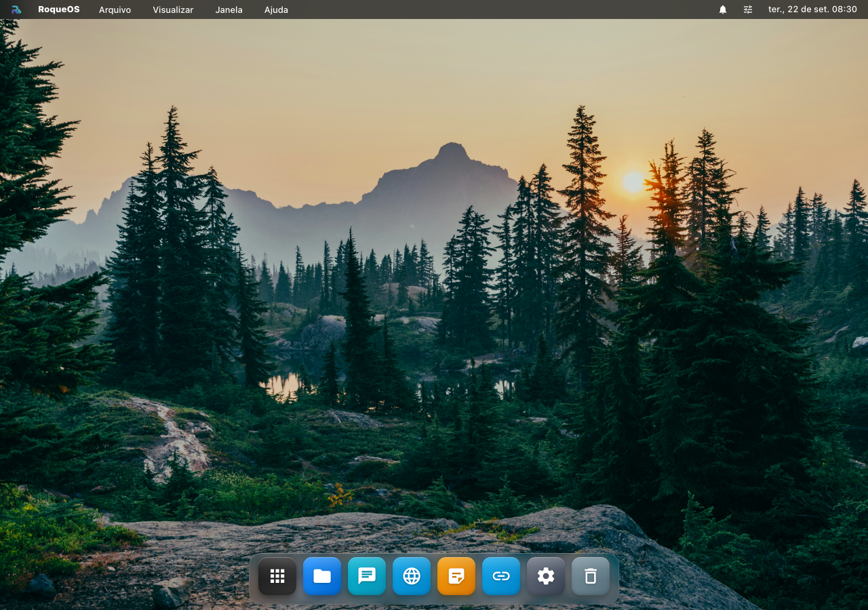The width and height of the screenshot is (868, 610).
Task: Open the Janela menu
Action: coord(229,9)
